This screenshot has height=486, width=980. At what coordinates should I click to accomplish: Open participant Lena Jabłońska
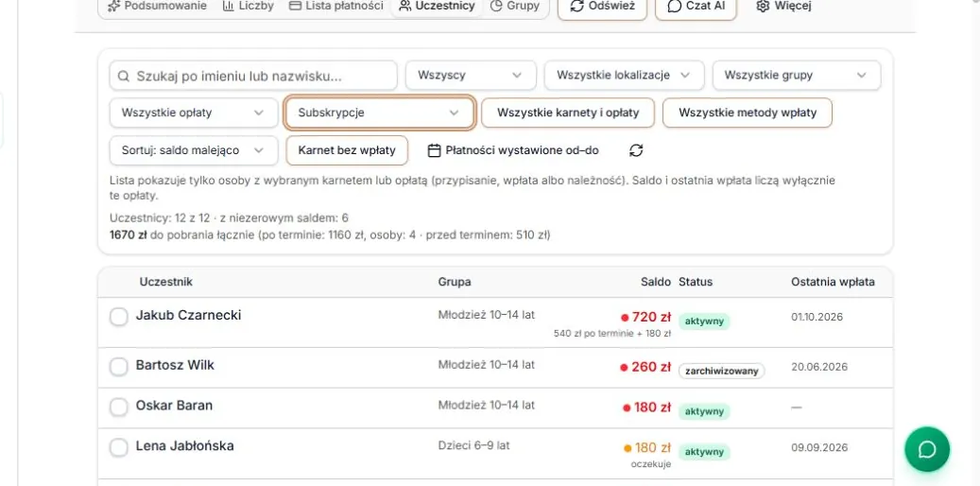click(185, 446)
